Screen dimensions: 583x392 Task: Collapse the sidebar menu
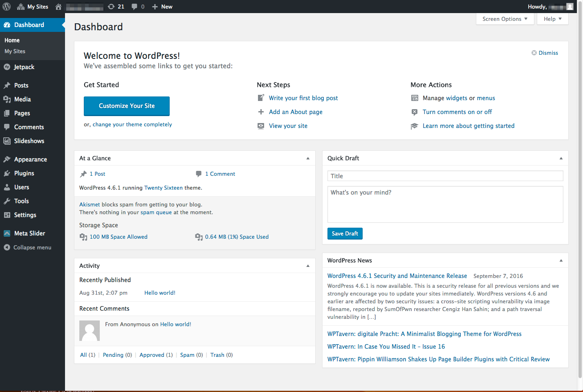(x=32, y=247)
